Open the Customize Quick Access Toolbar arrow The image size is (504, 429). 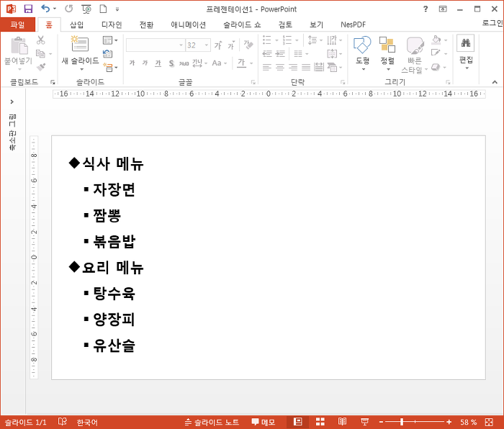[x=117, y=9]
